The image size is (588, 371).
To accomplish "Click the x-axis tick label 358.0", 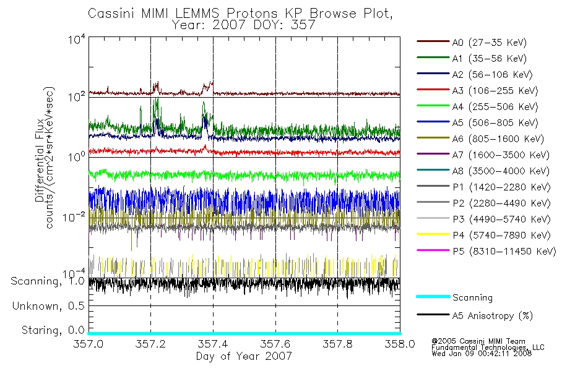I will 400,344.
